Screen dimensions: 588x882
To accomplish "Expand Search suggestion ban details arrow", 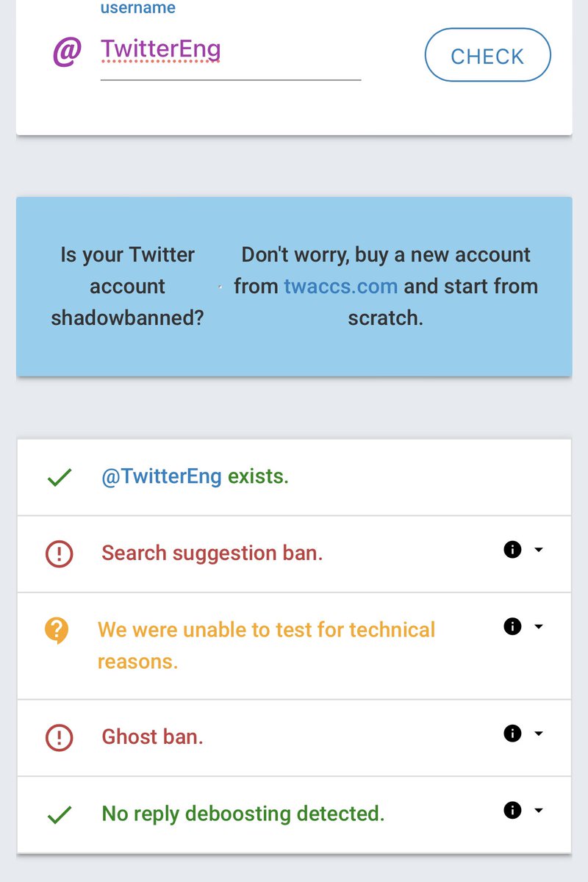I will coord(538,550).
